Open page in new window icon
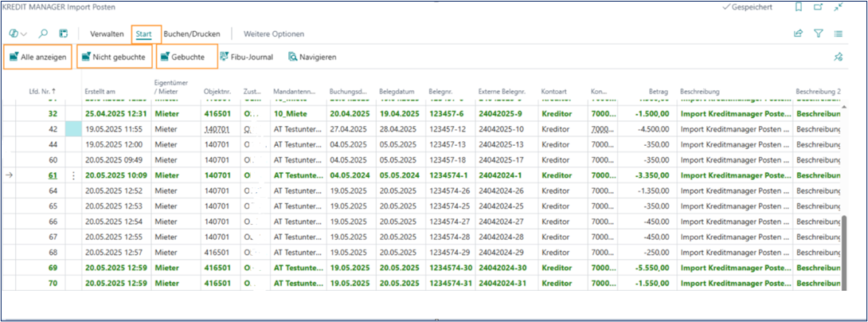Viewport: 868px width, 322px height. 818,7
